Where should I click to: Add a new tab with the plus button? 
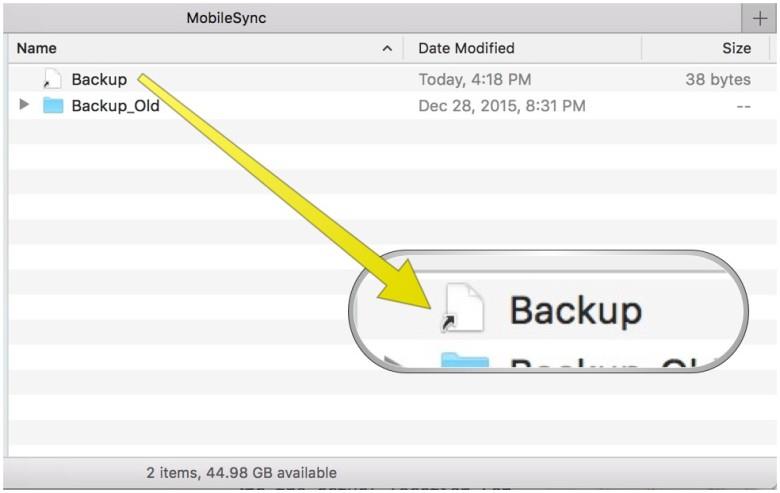[759, 19]
